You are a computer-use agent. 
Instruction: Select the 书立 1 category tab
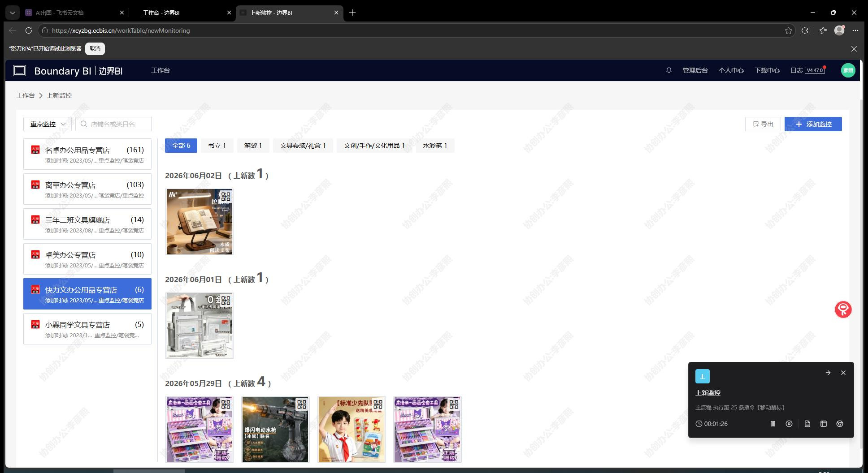tap(217, 146)
